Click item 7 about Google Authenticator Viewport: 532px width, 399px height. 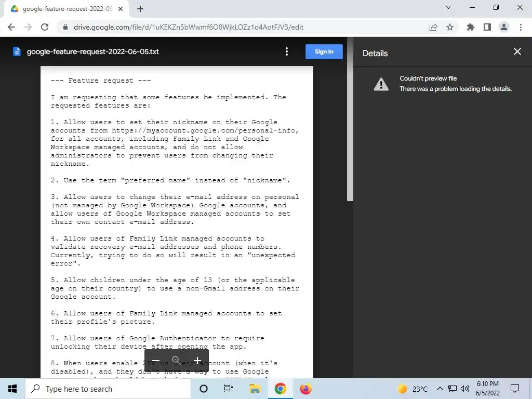pyautogui.click(x=157, y=342)
